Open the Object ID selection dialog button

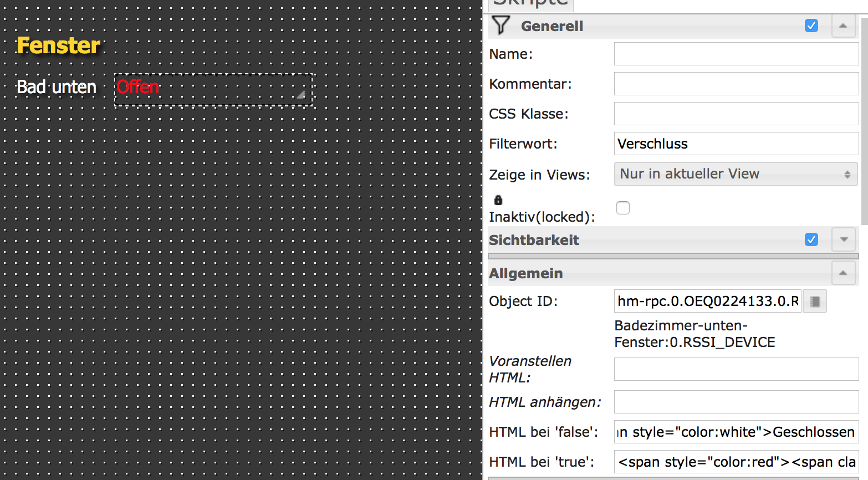(815, 302)
